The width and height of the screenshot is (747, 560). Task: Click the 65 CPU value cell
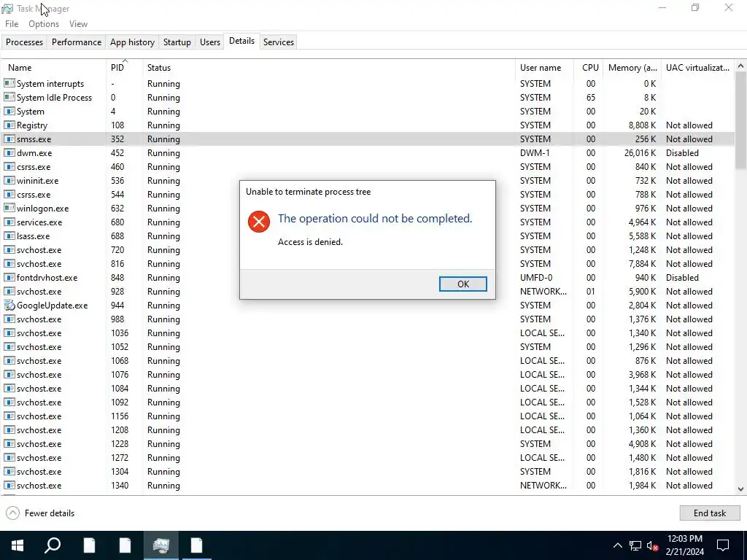pyautogui.click(x=591, y=97)
